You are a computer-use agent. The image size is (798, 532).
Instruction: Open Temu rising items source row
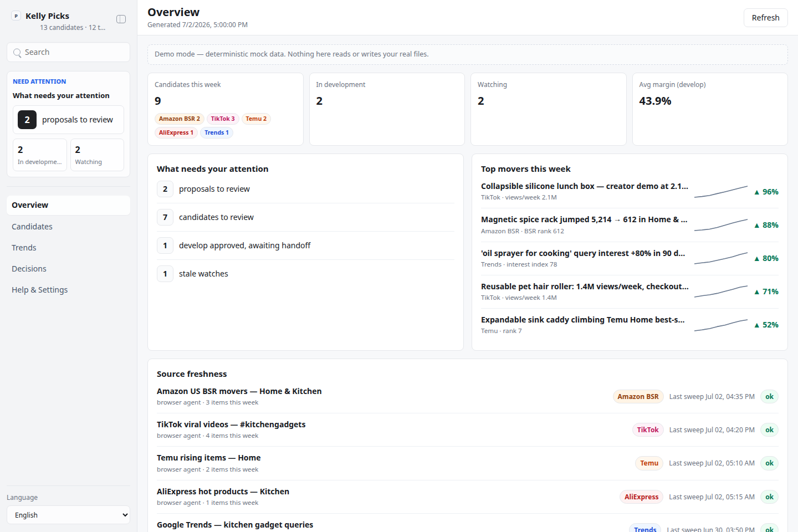468,463
